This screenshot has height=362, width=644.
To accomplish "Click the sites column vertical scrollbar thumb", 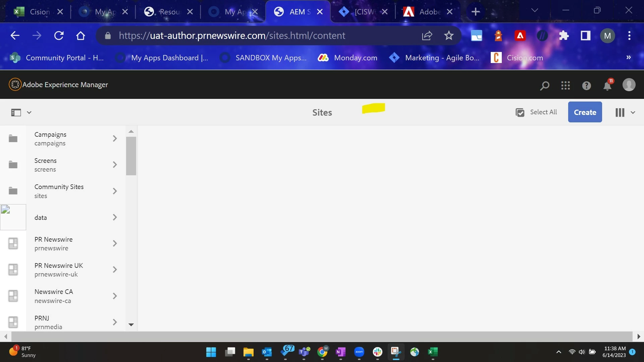I will tap(131, 156).
